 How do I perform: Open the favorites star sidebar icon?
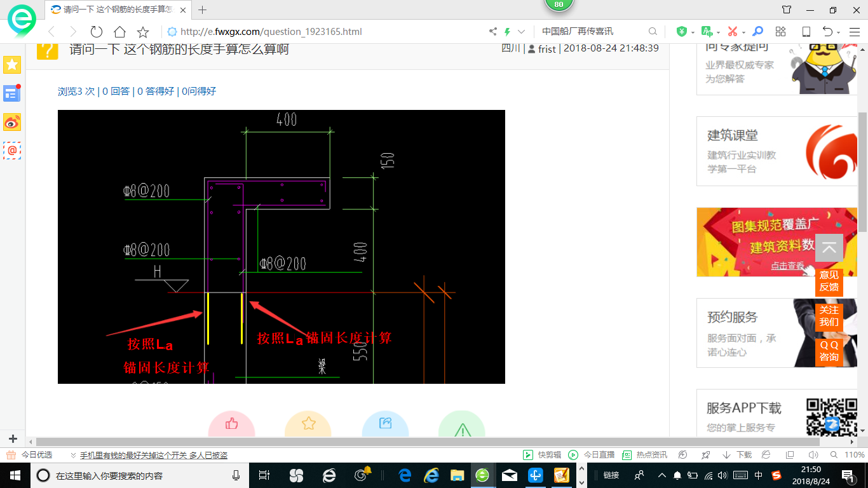pyautogui.click(x=12, y=64)
